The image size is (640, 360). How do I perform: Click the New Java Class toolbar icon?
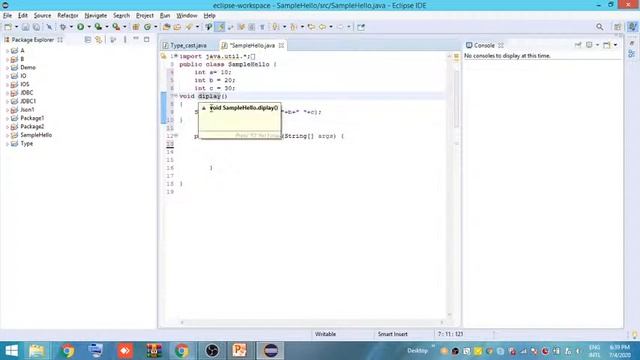(x=147, y=27)
